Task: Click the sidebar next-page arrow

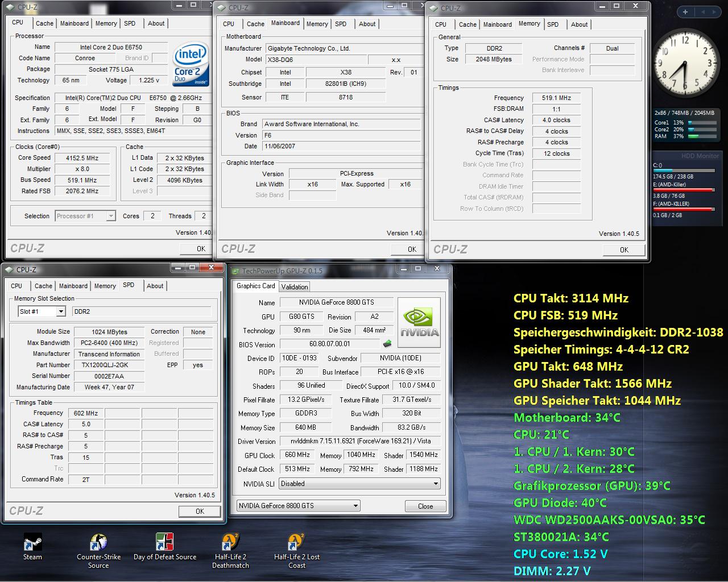Action: pyautogui.click(x=713, y=11)
